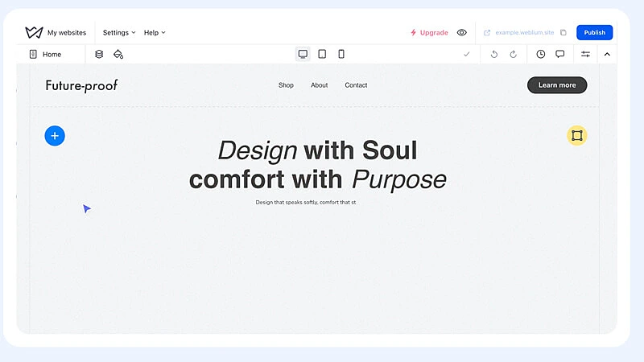Open the paint bucket styles icon

pos(118,54)
